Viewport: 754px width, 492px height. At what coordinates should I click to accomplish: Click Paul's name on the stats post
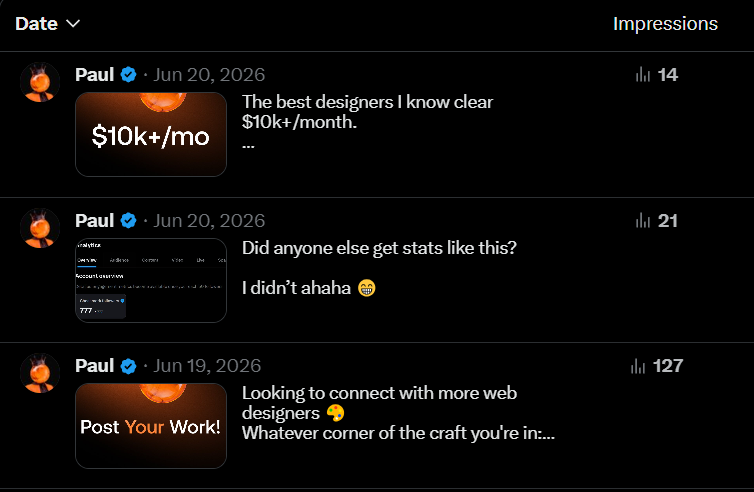[94, 221]
